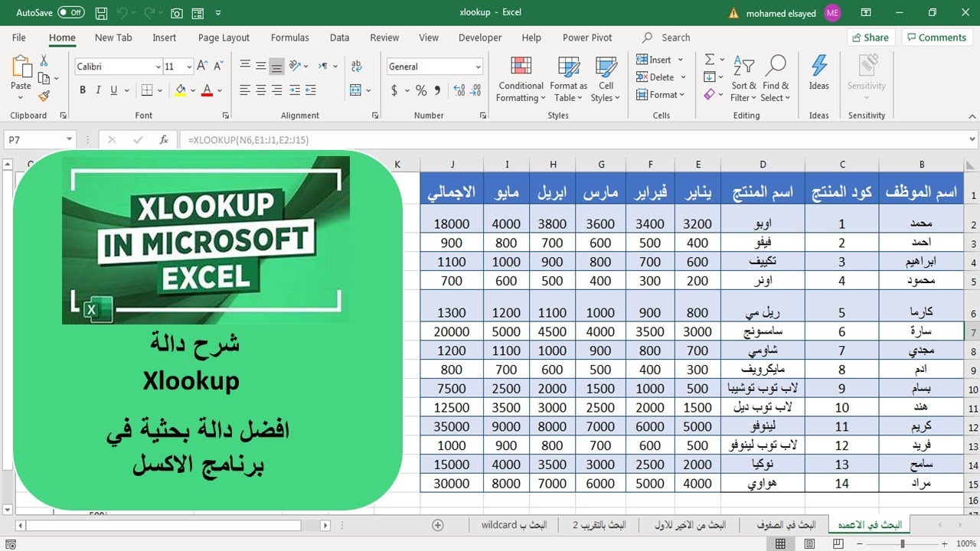Screen dimensions: 980x551
Task: Click the Cut scissors icon
Action: [x=44, y=61]
